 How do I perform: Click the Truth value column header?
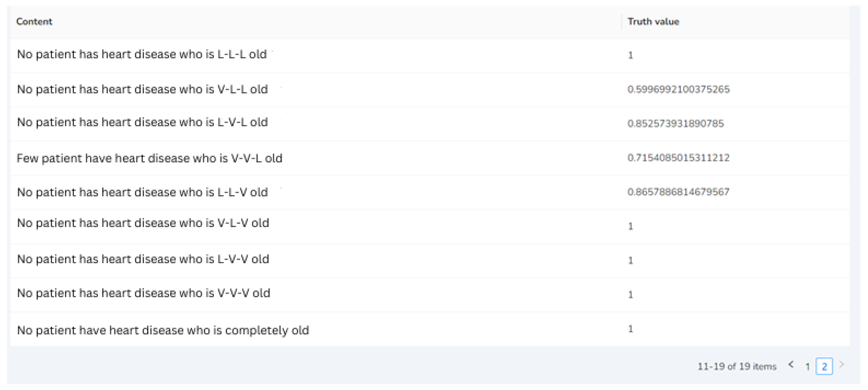(653, 22)
